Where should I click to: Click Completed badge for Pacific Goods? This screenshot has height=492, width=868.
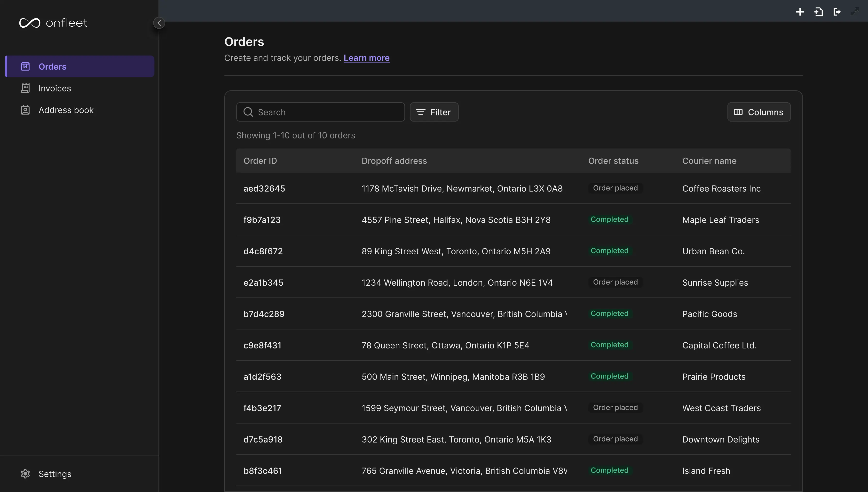(x=610, y=314)
